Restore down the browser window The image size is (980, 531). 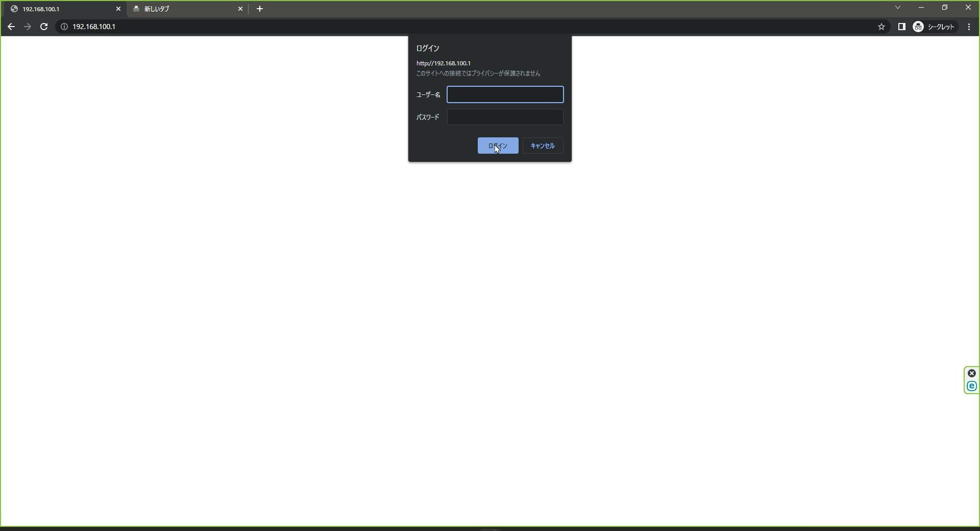[x=945, y=8]
